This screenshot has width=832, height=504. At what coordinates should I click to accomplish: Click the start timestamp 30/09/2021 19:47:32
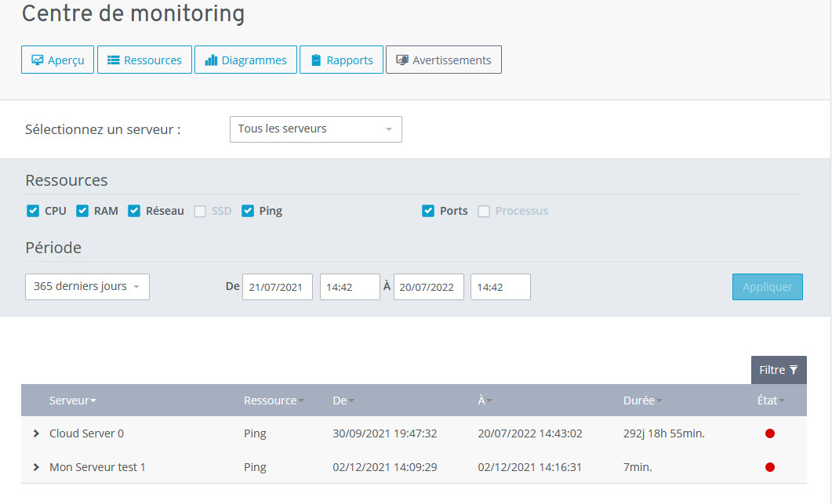point(385,433)
